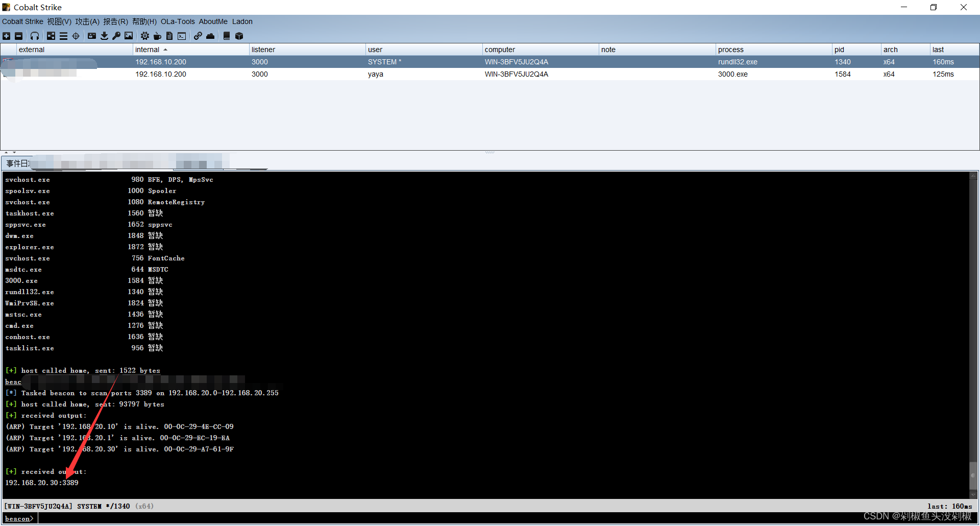Viewport: 980px width, 526px height.
Task: Click the 'Tasked beacon to scan ports 3389' line
Action: coord(142,393)
